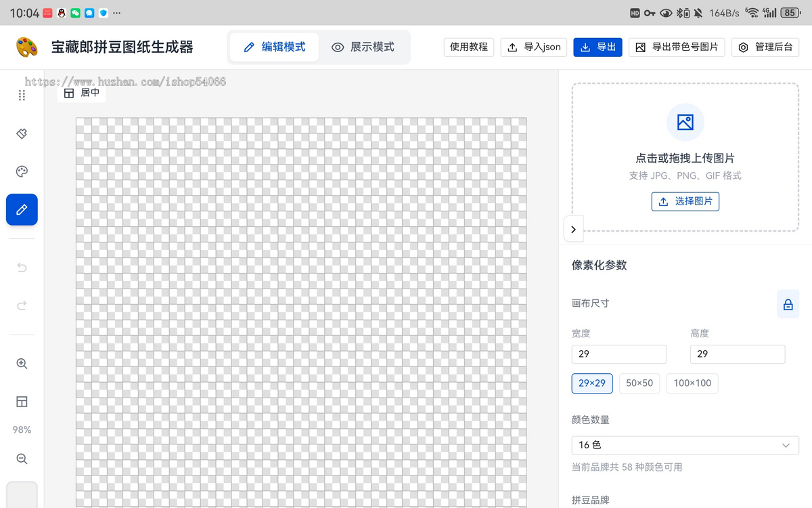Click the VPN key status icon
Image resolution: width=812 pixels, height=508 pixels.
[x=650, y=13]
